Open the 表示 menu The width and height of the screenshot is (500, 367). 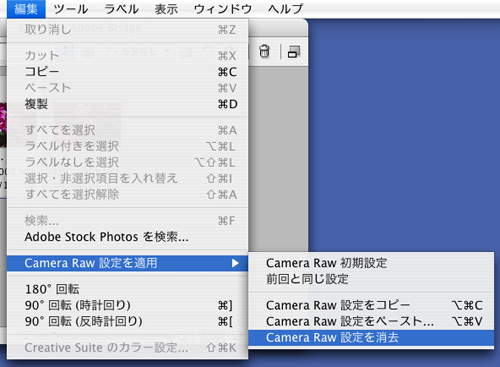pos(166,9)
